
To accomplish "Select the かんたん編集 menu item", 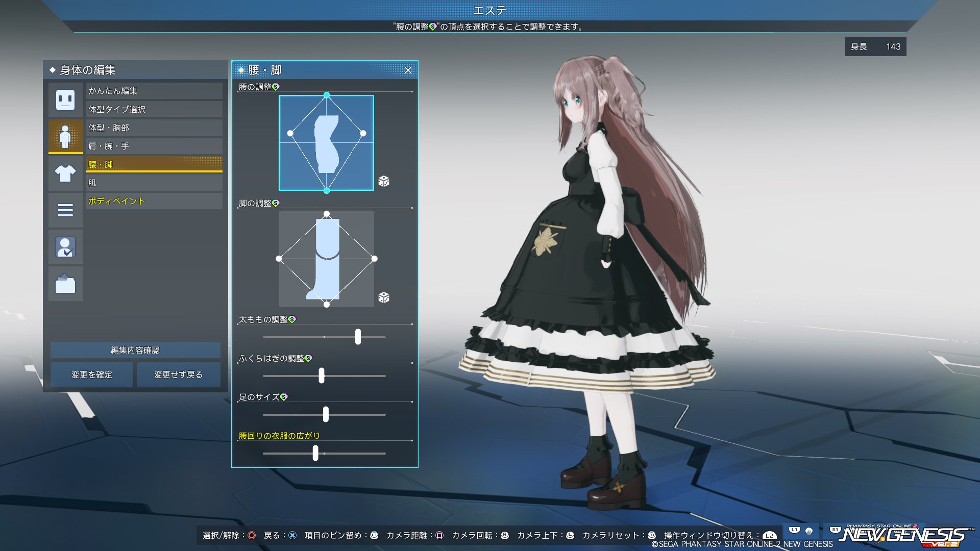I will click(x=154, y=91).
